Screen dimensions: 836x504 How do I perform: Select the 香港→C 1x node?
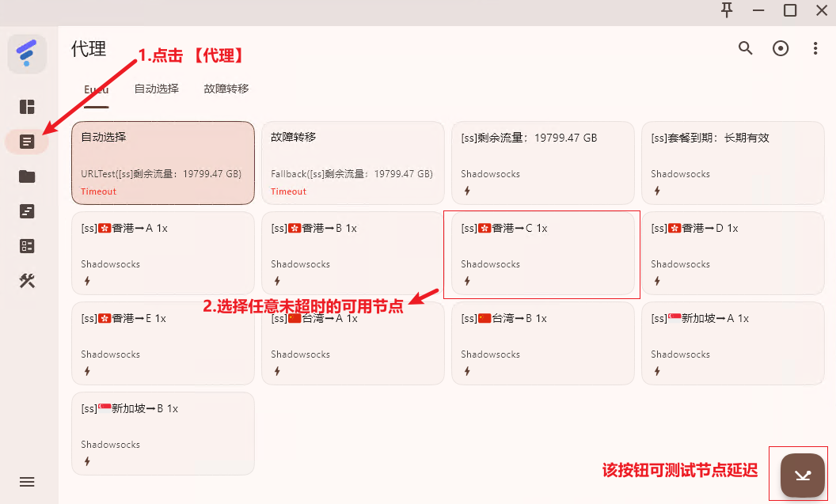pos(542,253)
